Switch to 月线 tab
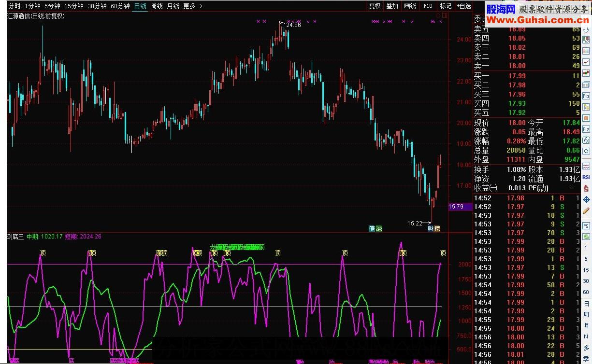592x364 pixels. point(173,6)
